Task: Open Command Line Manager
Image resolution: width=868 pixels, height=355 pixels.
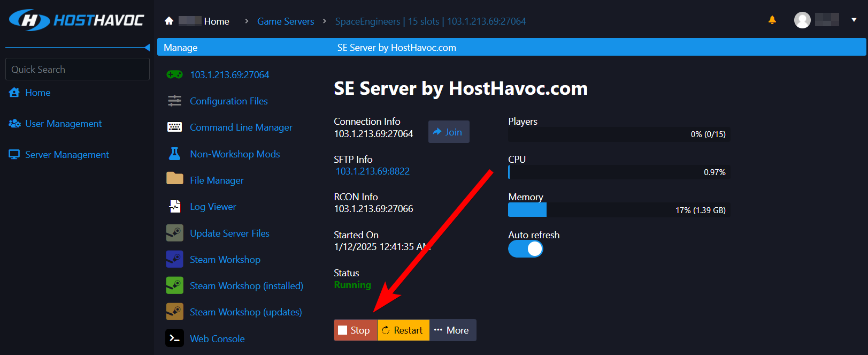Action: point(241,127)
